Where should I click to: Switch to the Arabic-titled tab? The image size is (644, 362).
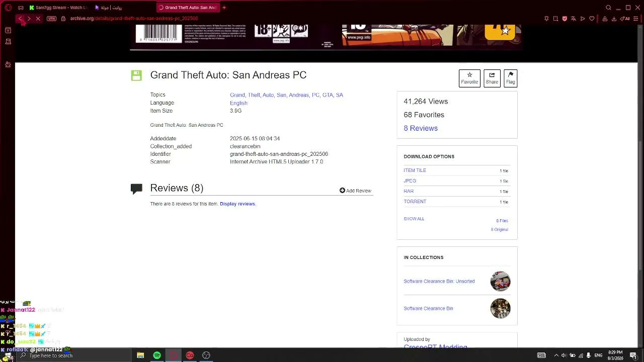109,8
